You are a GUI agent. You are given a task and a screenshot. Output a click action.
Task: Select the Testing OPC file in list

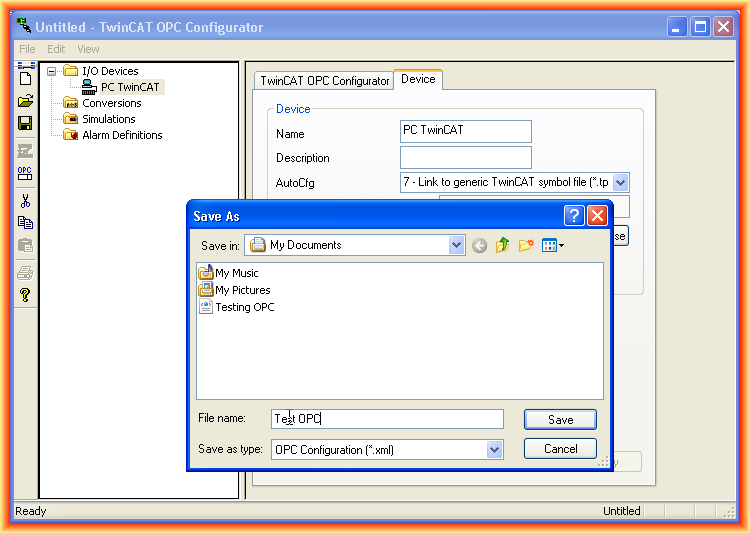244,307
